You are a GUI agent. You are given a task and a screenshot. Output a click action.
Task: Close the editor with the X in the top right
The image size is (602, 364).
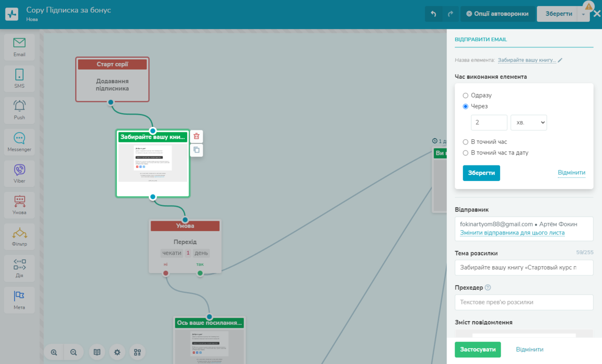pyautogui.click(x=596, y=14)
